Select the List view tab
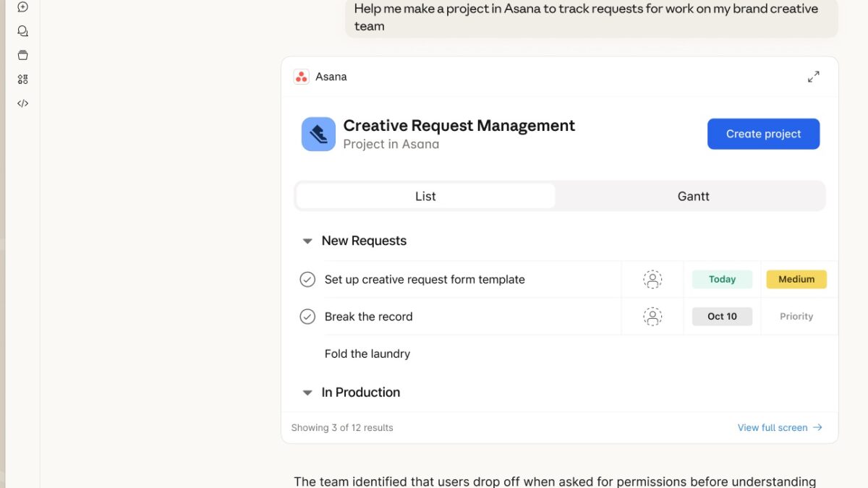Image resolution: width=868 pixels, height=488 pixels. pyautogui.click(x=425, y=196)
